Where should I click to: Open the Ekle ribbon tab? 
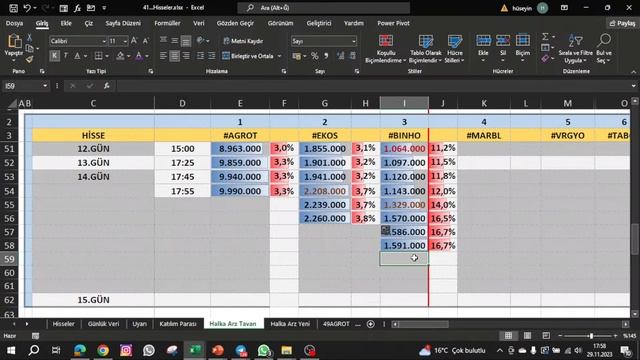pyautogui.click(x=66, y=23)
